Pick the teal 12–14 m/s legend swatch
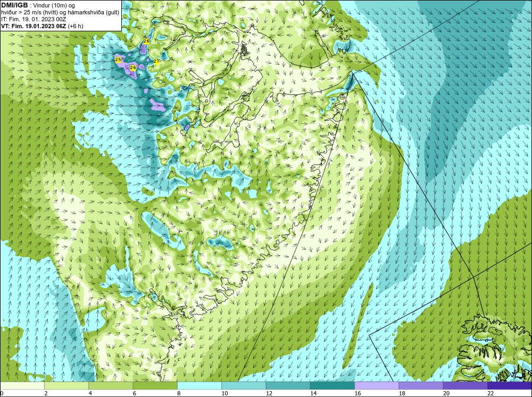 click(x=288, y=385)
